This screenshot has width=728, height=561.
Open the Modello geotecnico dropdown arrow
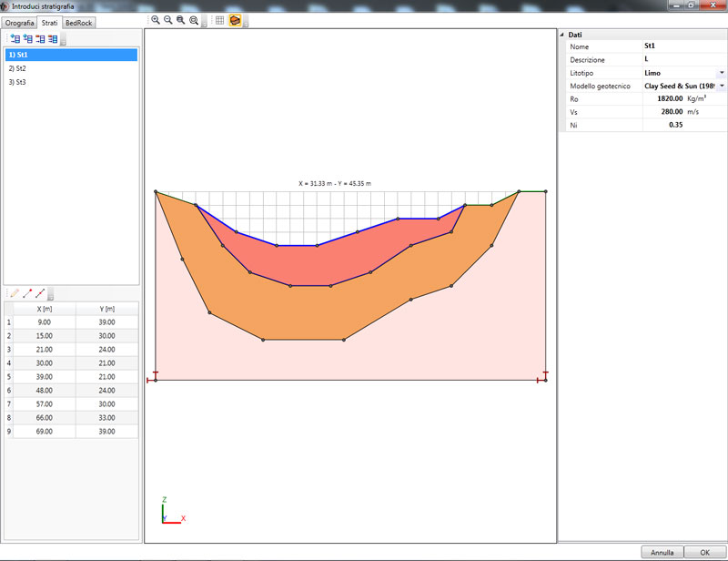tap(722, 86)
